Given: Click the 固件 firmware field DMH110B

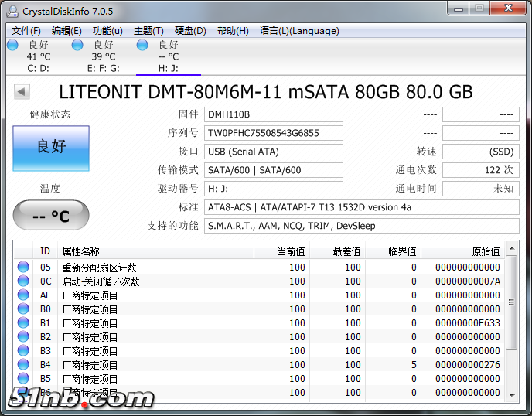Looking at the screenshot, I should click(274, 114).
